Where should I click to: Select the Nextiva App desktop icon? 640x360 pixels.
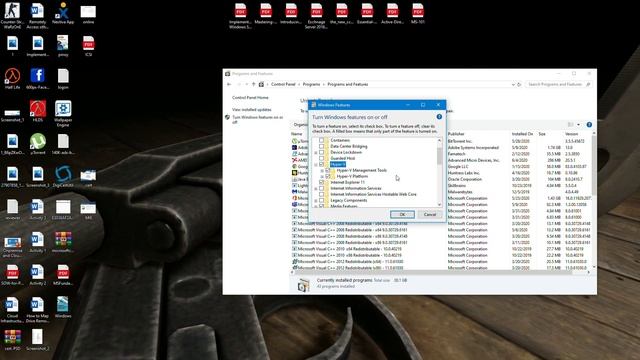(x=63, y=13)
